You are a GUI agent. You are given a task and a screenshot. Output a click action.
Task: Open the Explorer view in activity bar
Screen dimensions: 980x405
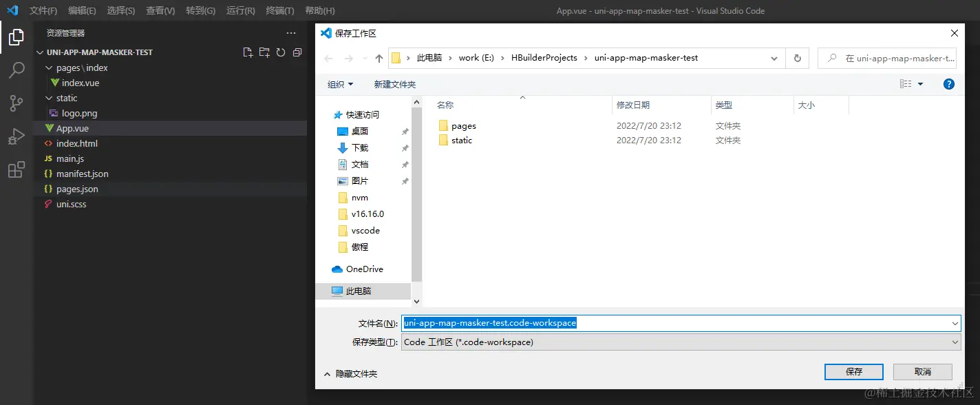(17, 37)
